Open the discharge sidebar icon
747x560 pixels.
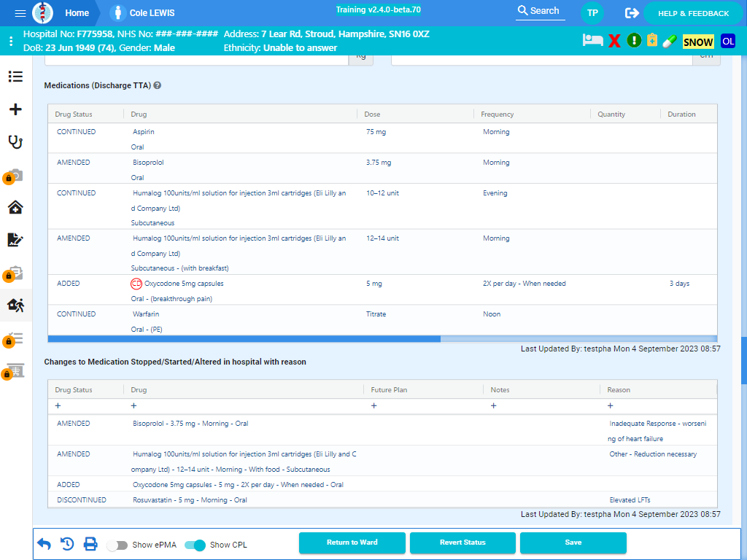click(16, 306)
